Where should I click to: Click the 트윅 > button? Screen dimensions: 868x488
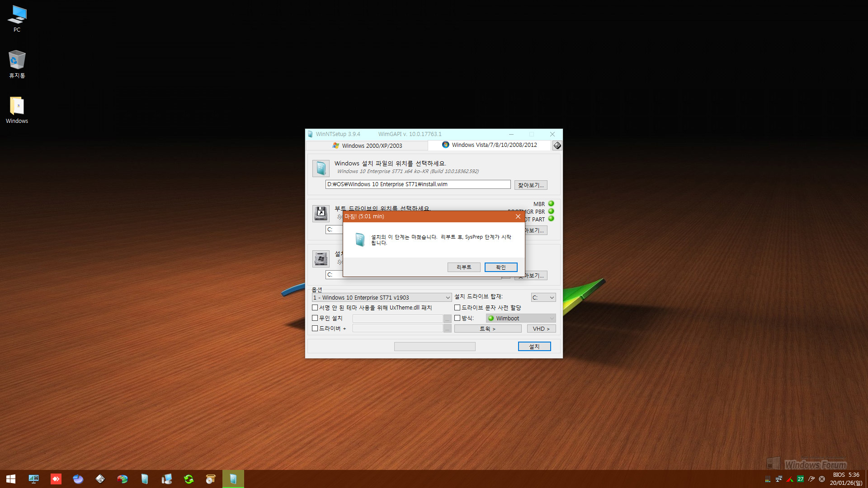[488, 328]
